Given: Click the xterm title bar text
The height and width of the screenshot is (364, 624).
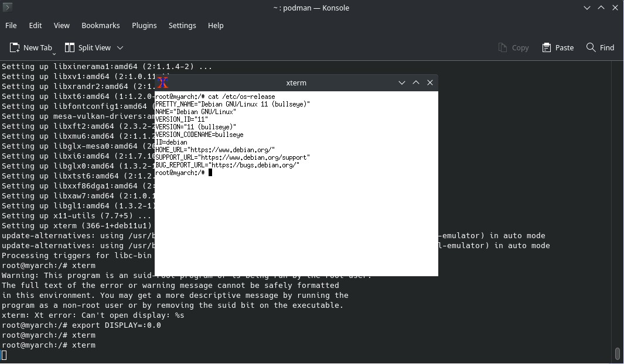Looking at the screenshot, I should click(296, 83).
